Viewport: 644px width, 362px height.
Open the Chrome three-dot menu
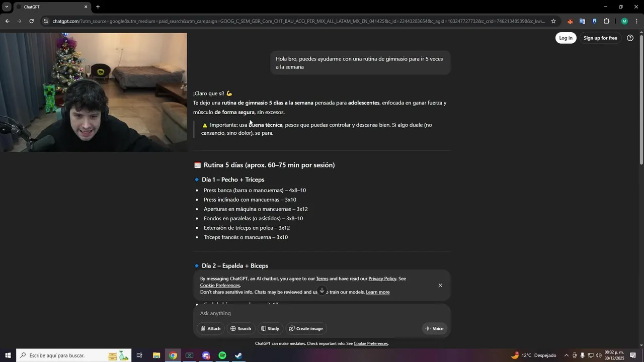[x=637, y=21]
